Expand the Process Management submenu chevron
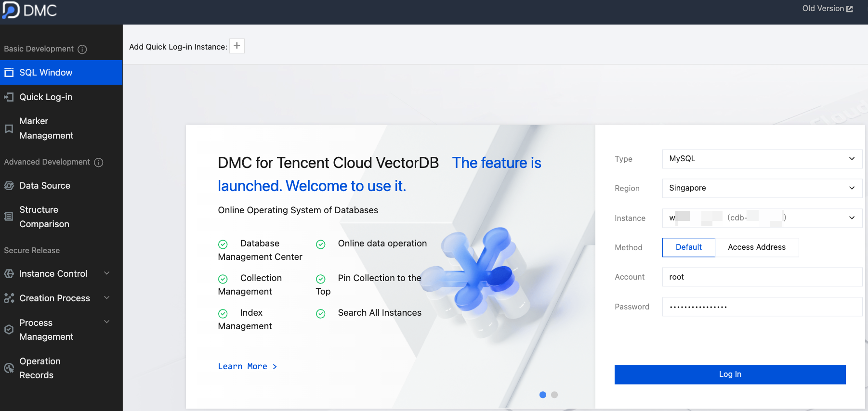Screen dimensions: 868x411 point(107,322)
